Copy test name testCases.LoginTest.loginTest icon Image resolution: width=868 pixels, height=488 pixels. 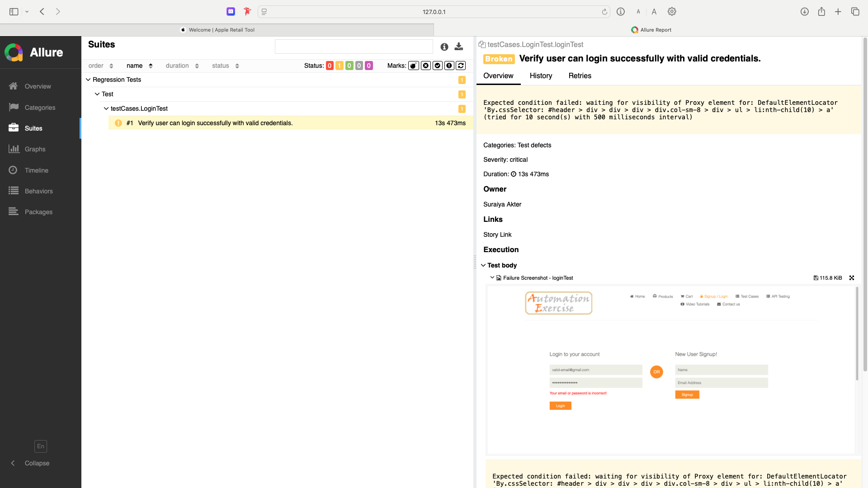(x=482, y=44)
